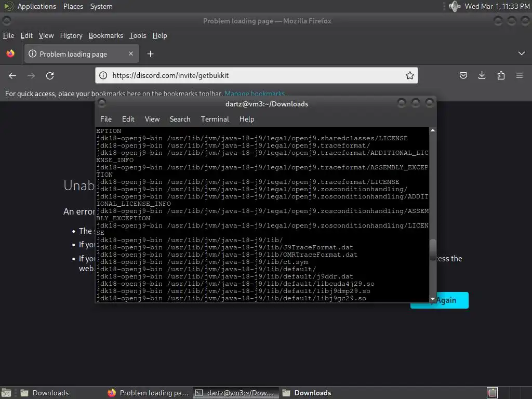This screenshot has height=399, width=532.
Task: Open terminal Search menu
Action: (180, 119)
